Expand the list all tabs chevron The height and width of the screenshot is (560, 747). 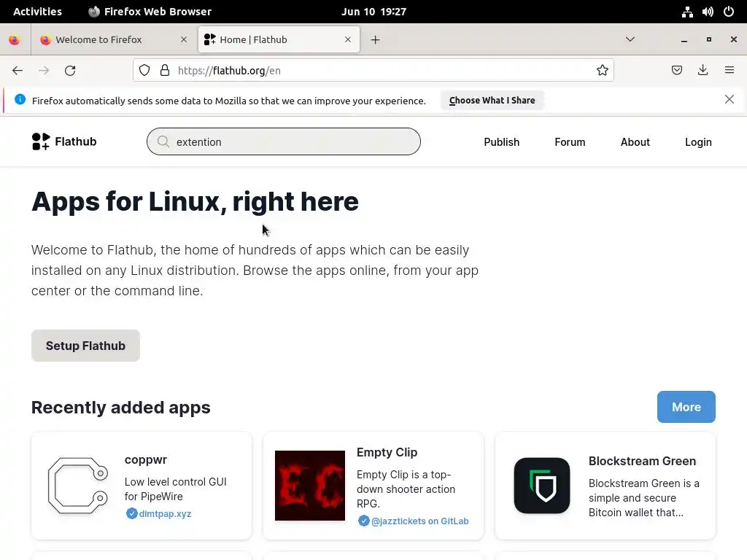(630, 39)
